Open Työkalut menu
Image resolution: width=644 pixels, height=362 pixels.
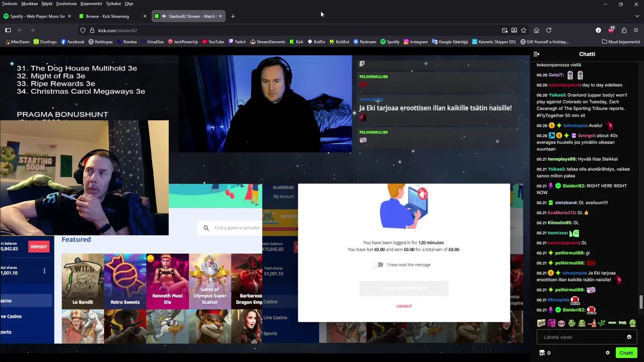(113, 4)
